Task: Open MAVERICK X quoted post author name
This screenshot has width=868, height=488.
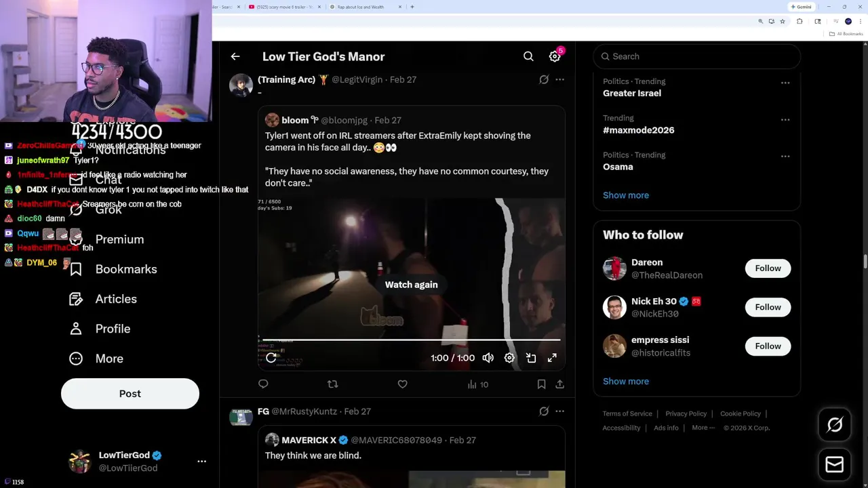Action: click(x=309, y=440)
